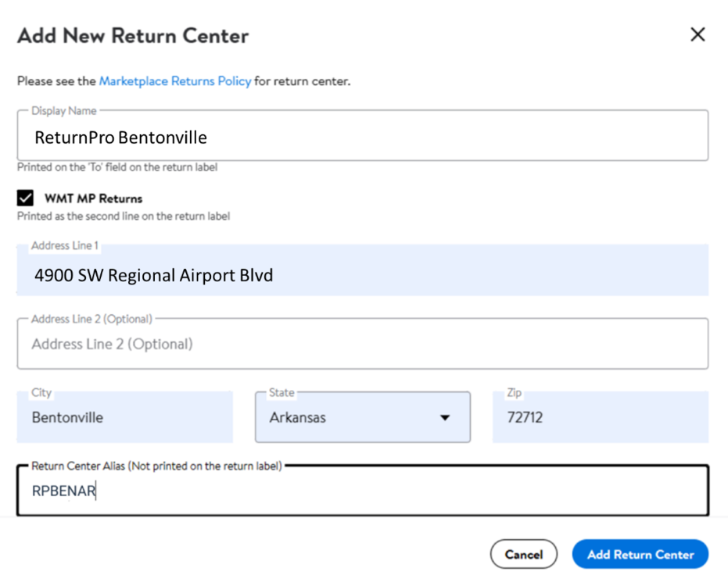Click the State dropdown arrow showing Arkansas
This screenshot has height=586, width=728.
click(x=445, y=417)
